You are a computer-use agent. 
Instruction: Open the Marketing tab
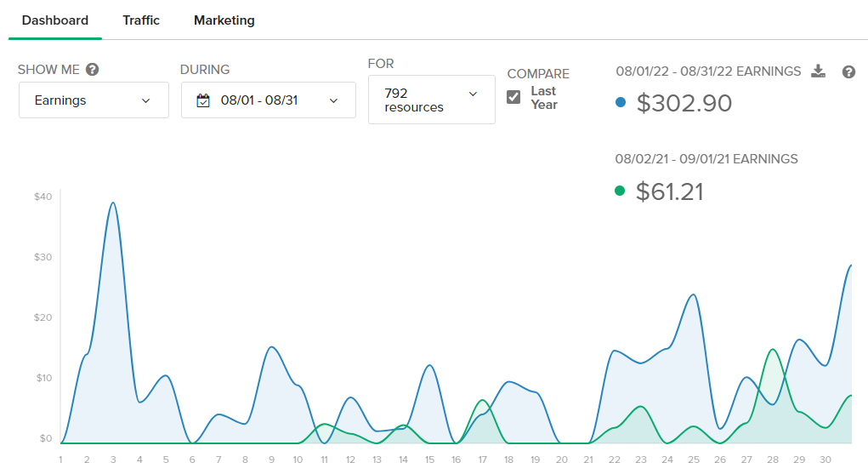[224, 20]
